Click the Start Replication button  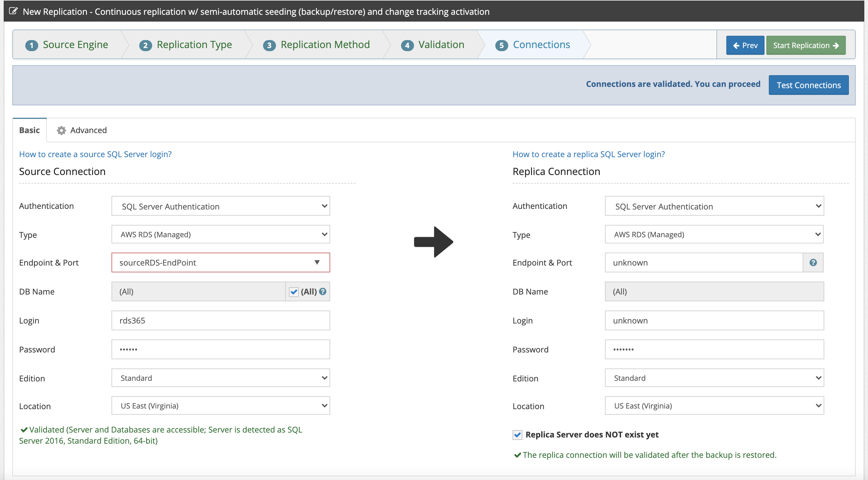(x=806, y=45)
